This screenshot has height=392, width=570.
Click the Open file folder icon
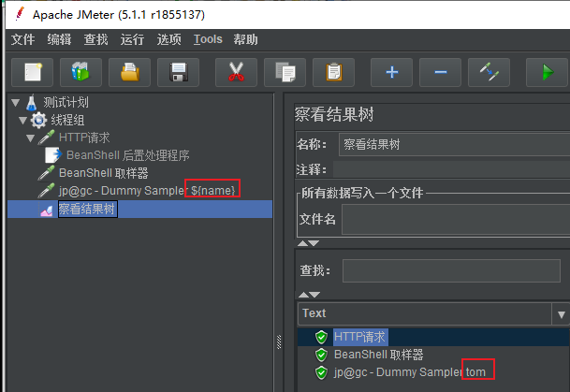[x=129, y=72]
